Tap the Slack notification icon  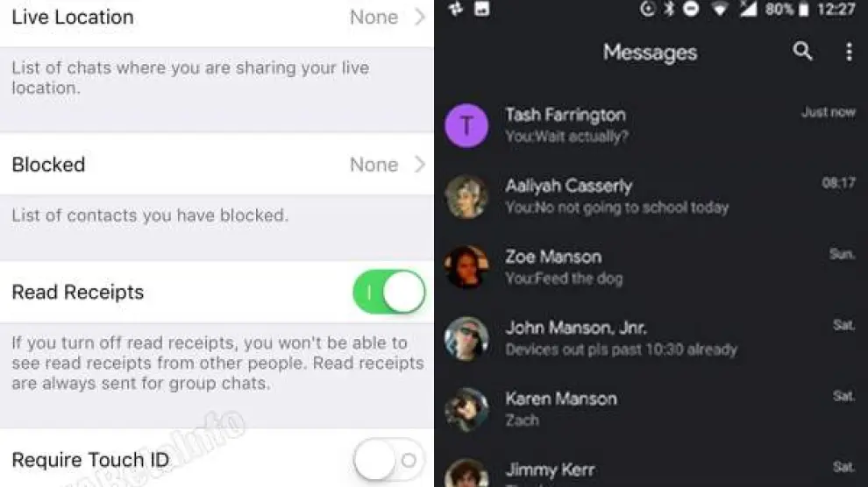(456, 9)
